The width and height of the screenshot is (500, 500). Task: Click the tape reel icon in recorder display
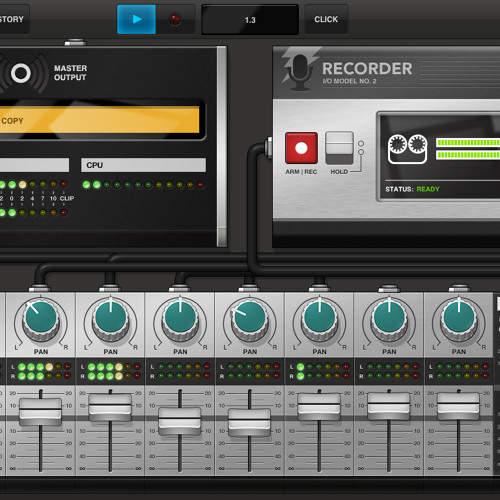click(x=408, y=149)
